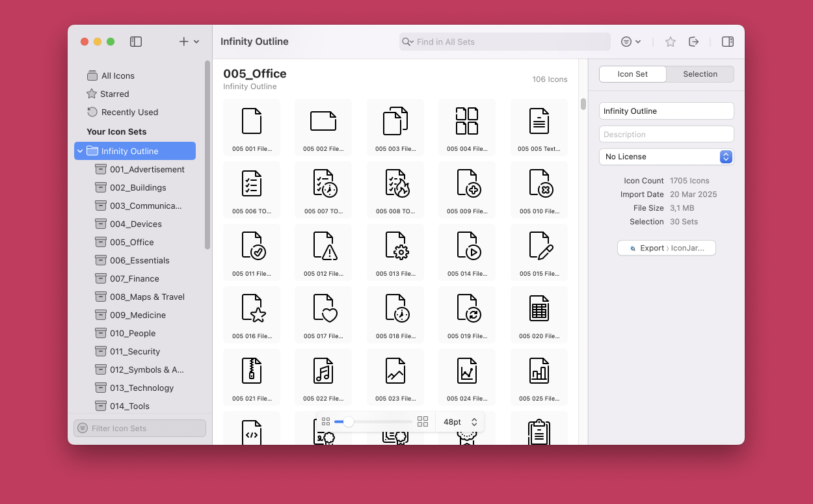This screenshot has height=504, width=813.
Task: Select the file with gear settings icon
Action: [x=395, y=246]
